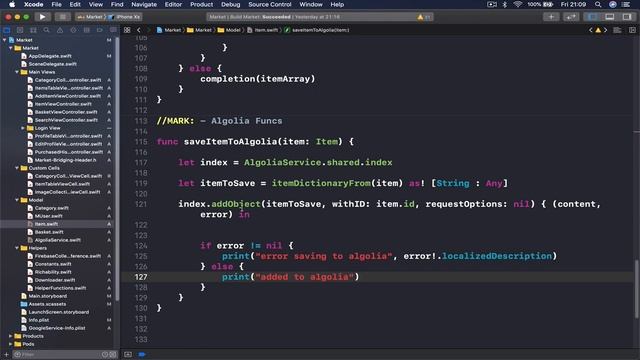Collapse the Model group

point(17,200)
